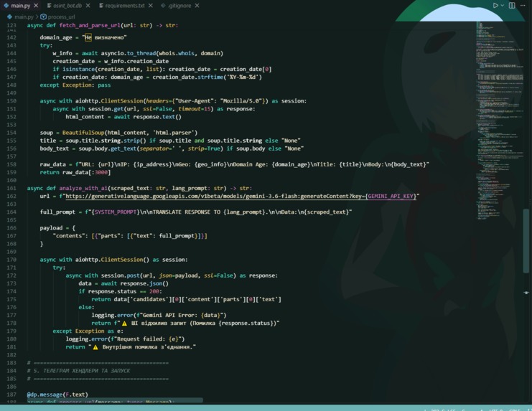Jump to sticky header fetch_and_parse_url line 123
532x411 pixels.
pyautogui.click(x=103, y=25)
